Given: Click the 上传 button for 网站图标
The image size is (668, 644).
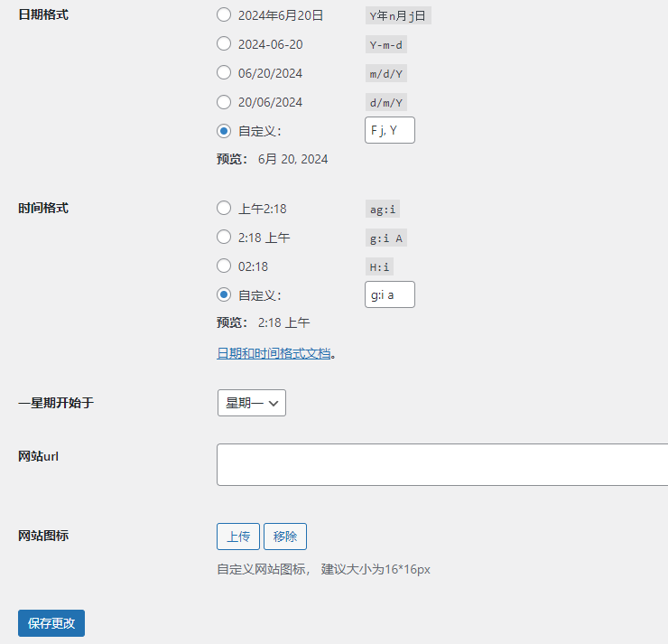Looking at the screenshot, I should click(x=238, y=537).
